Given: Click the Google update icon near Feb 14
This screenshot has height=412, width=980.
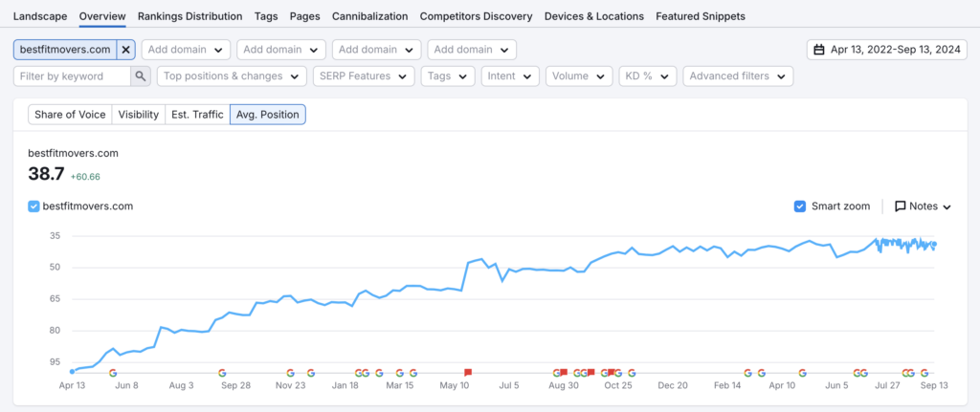Looking at the screenshot, I should coord(748,373).
